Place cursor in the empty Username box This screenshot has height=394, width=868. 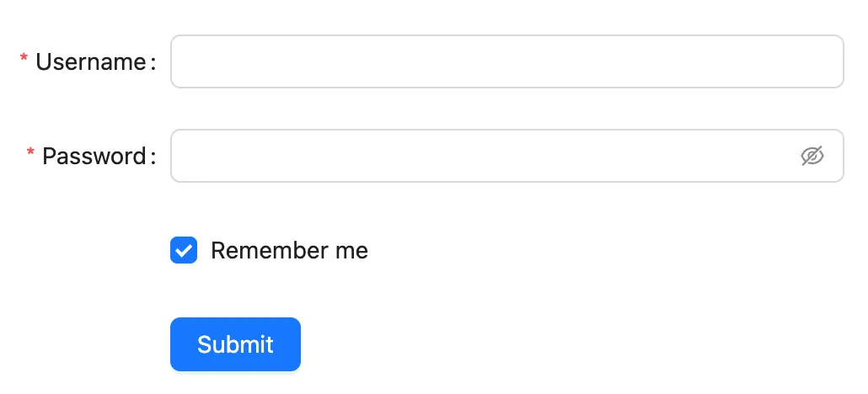coord(506,61)
